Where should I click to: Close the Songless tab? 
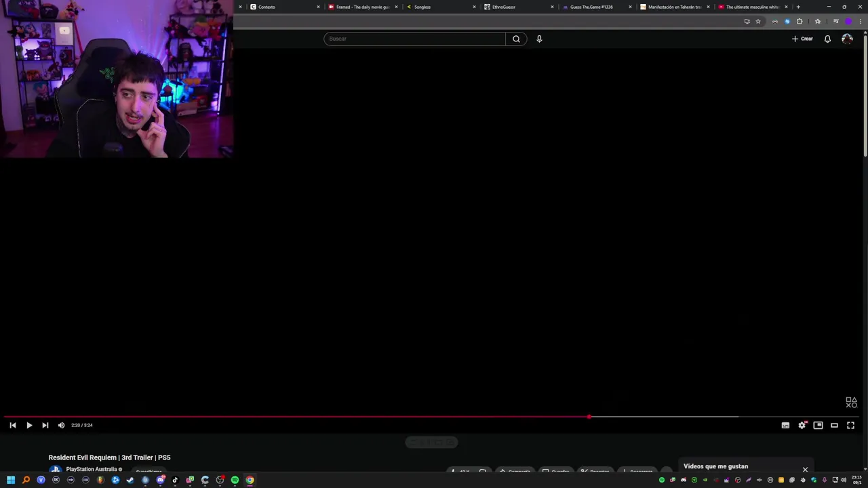coord(474,7)
